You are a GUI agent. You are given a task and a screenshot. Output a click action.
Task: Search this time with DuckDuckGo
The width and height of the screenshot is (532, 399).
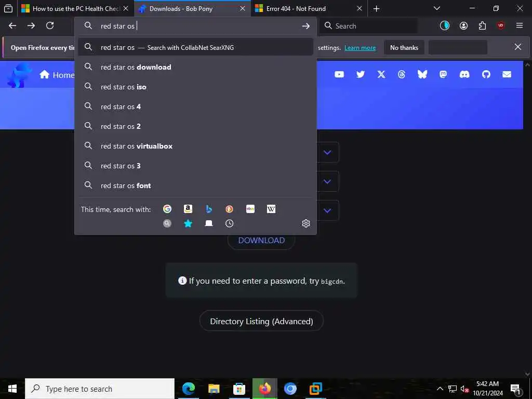click(x=229, y=209)
